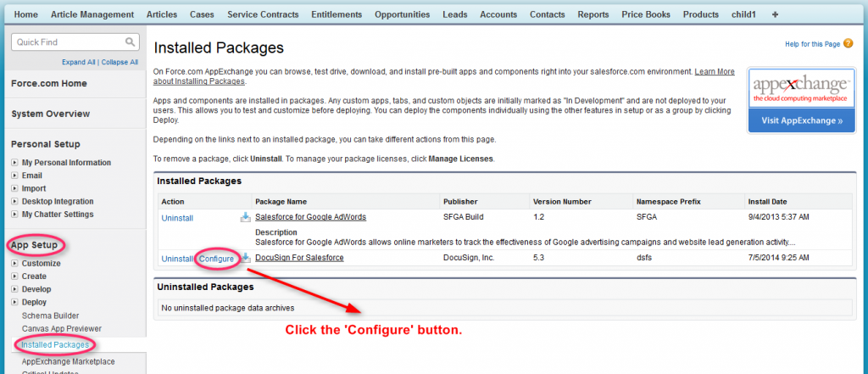Open System Overview in the sidebar

point(50,114)
